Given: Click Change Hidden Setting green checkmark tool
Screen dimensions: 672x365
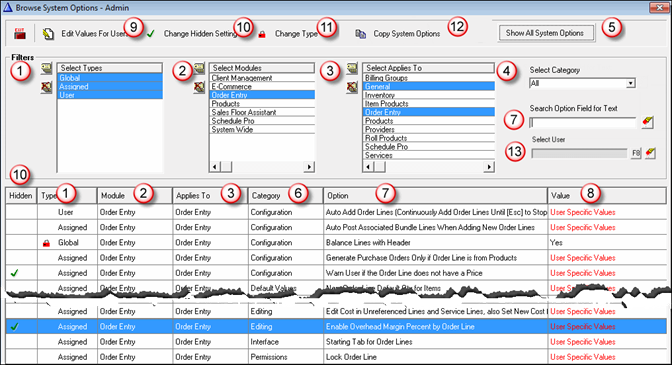Looking at the screenshot, I should [151, 33].
